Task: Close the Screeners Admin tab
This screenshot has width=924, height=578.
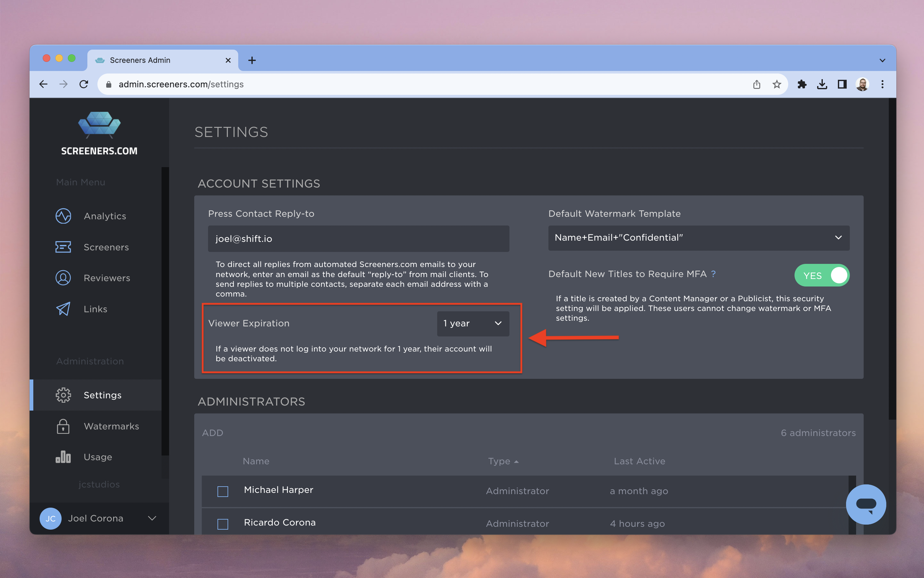Action: coord(228,60)
